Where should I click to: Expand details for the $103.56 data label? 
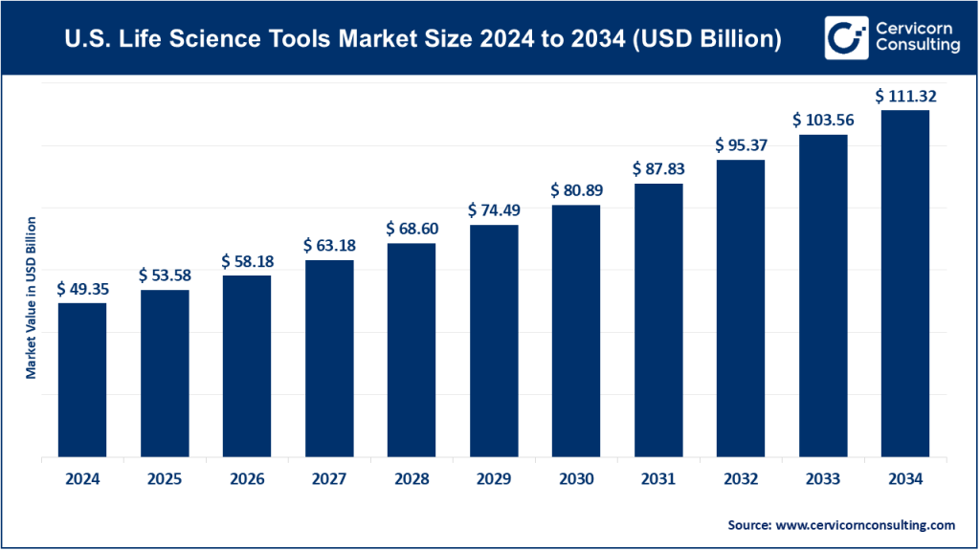pos(822,120)
